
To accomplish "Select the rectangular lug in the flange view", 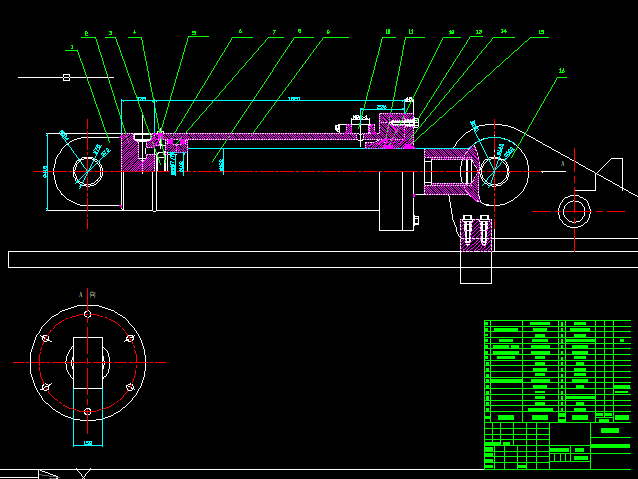I will tap(88, 363).
